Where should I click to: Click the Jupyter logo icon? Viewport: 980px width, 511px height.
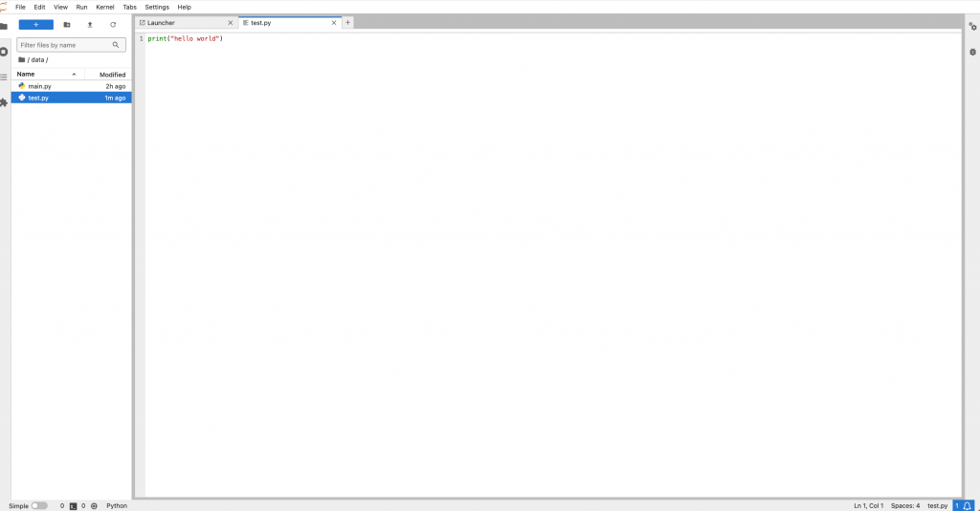3,7
